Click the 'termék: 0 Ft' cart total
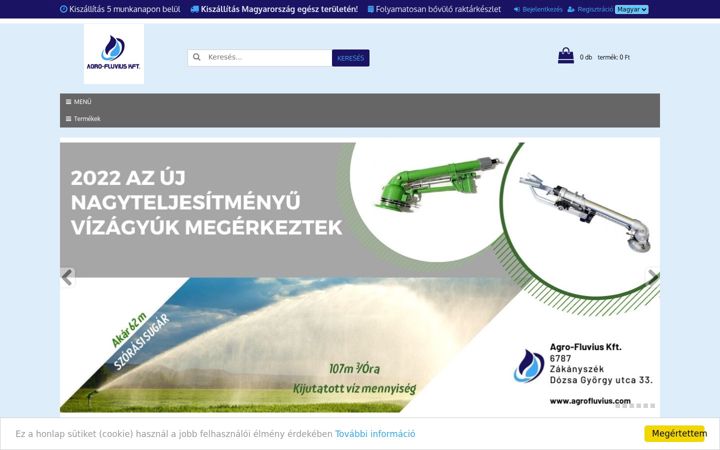 click(x=613, y=57)
